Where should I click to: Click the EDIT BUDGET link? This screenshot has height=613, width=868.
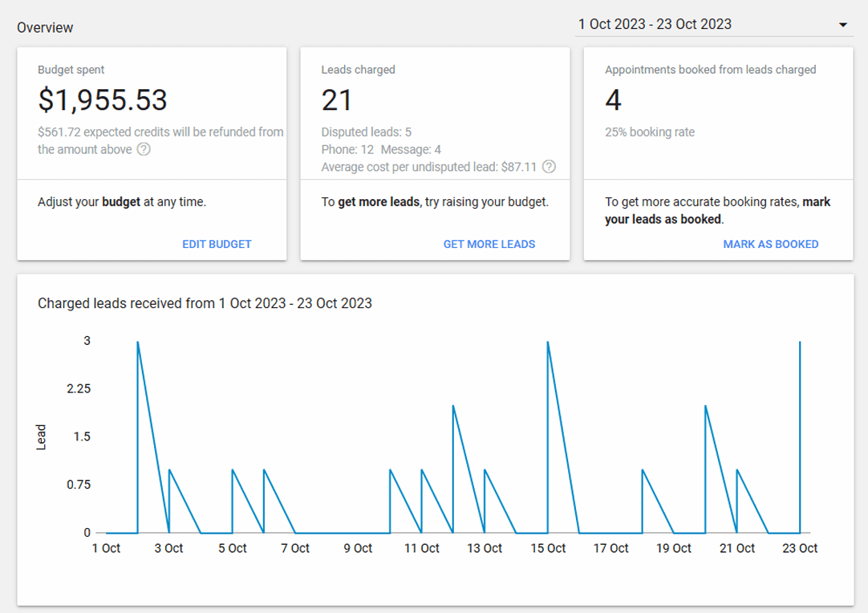(x=217, y=244)
